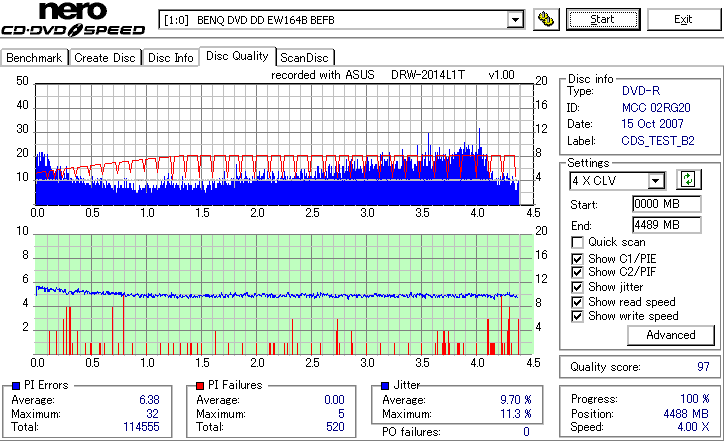The height and width of the screenshot is (441, 724).
Task: Open the ScanDisc tab
Action: [304, 58]
